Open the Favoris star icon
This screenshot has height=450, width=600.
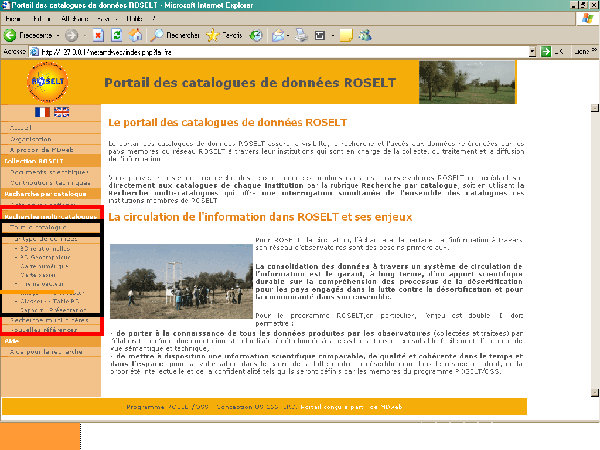[x=213, y=36]
